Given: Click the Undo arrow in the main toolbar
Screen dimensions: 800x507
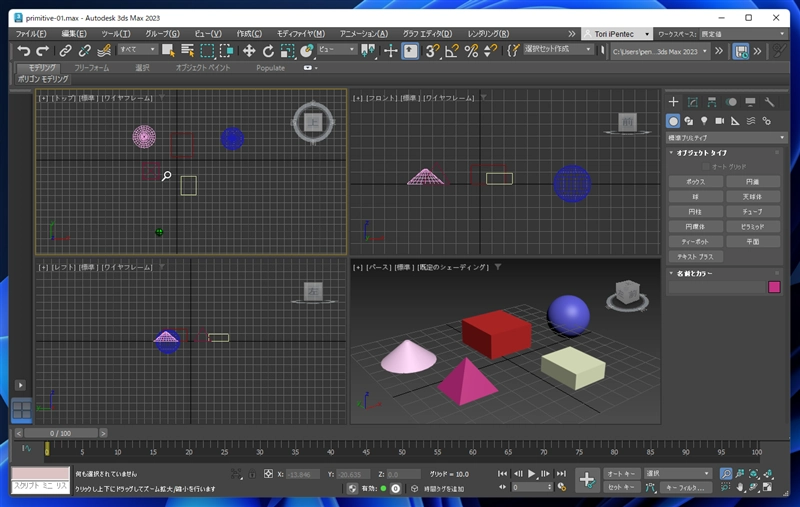Looking at the screenshot, I should point(23,50).
